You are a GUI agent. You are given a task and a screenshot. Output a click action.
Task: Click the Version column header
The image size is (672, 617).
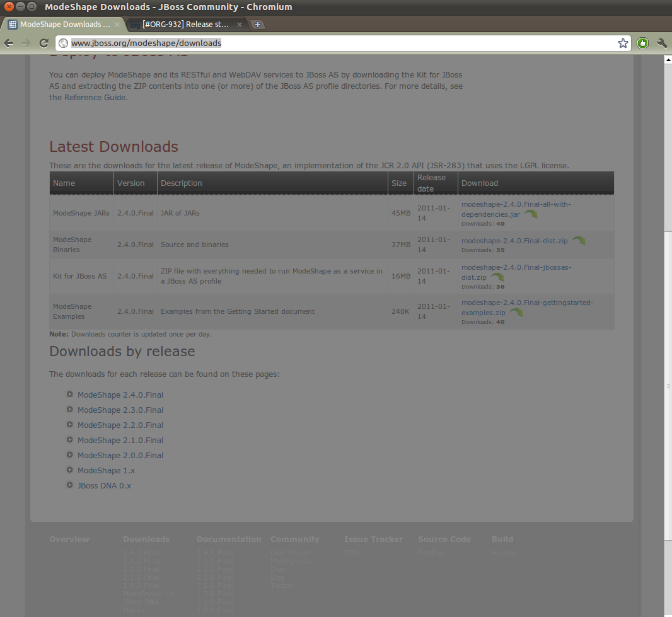point(136,183)
